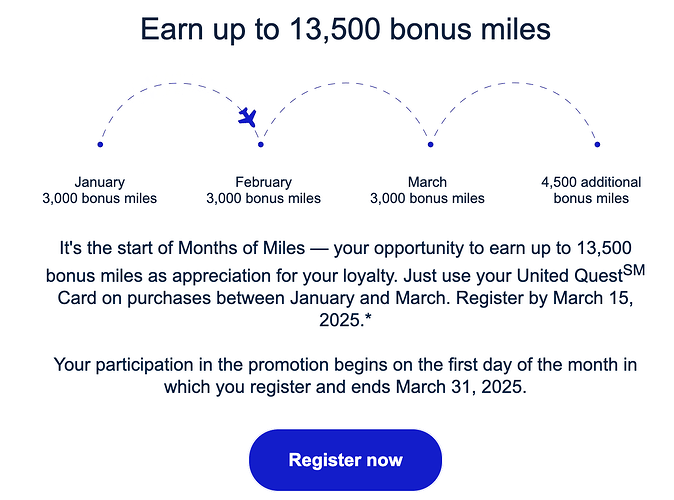Click the February 3,000 bonus miles label
The width and height of the screenshot is (674, 500).
point(263,190)
